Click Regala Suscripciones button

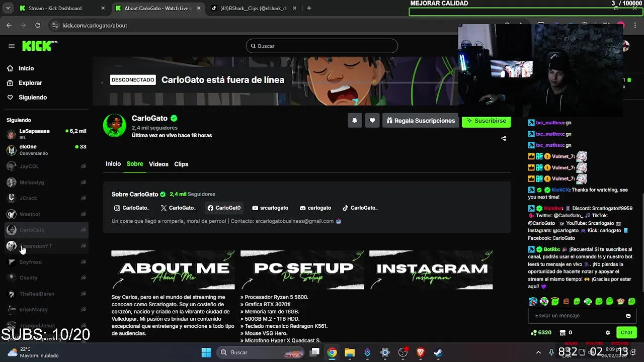click(x=421, y=121)
